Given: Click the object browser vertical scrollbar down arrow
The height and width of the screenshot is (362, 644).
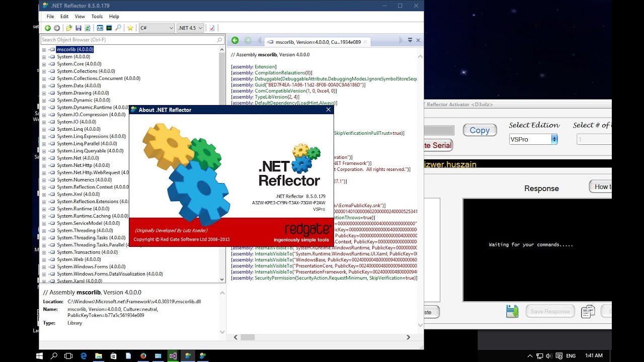Looking at the screenshot, I should coord(222,280).
